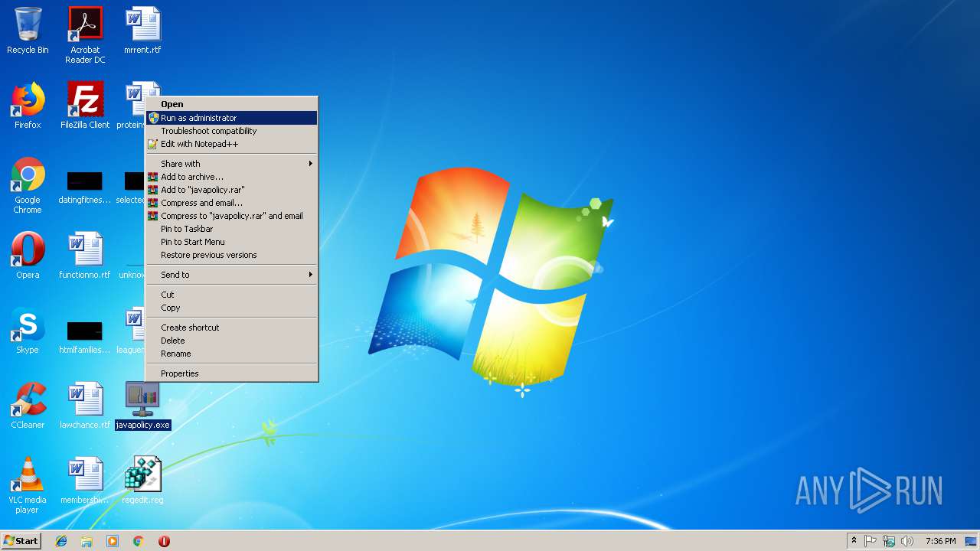Open Properties from the context menu
This screenshot has height=551, width=980.
tap(232, 373)
